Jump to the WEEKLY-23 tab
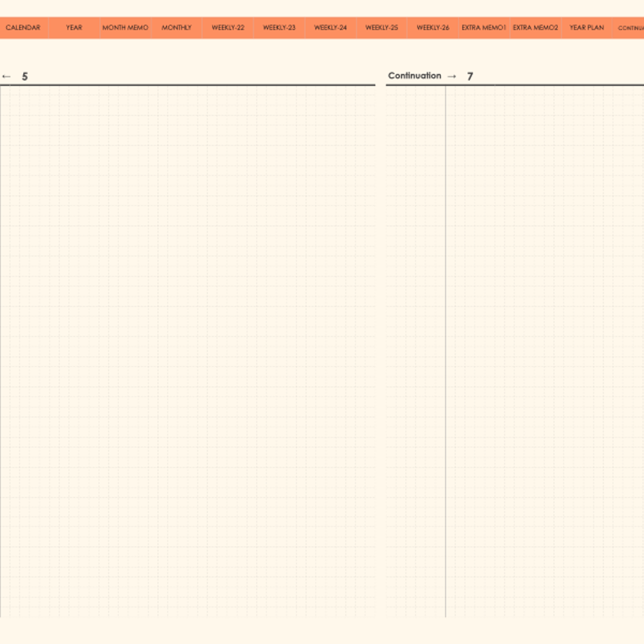This screenshot has height=644, width=644. (x=279, y=27)
